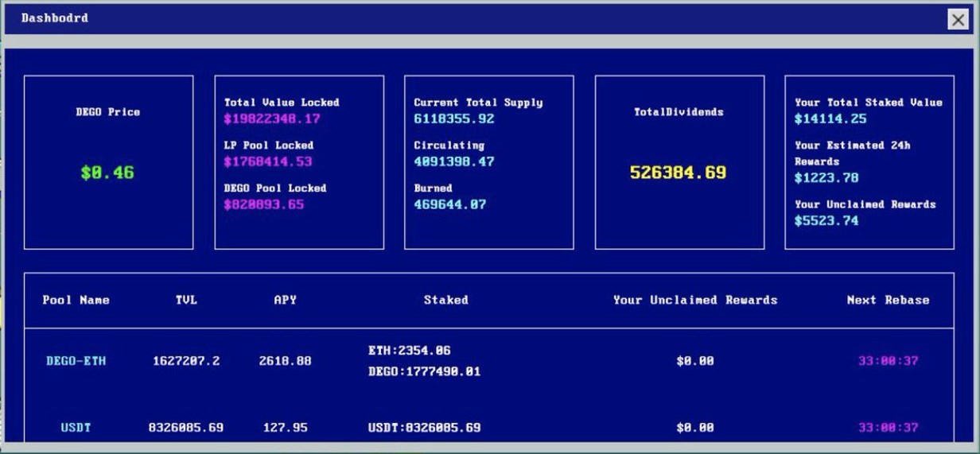Click Your Total Staked Value label

tap(869, 103)
